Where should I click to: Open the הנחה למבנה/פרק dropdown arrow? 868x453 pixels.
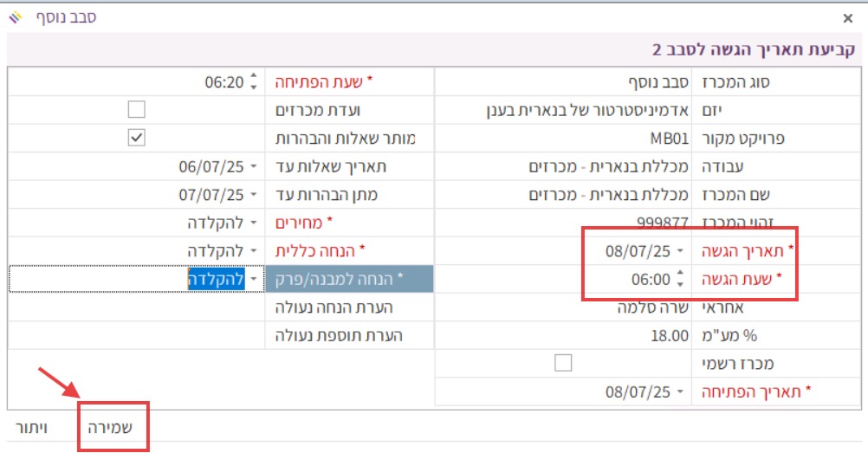pos(254,280)
